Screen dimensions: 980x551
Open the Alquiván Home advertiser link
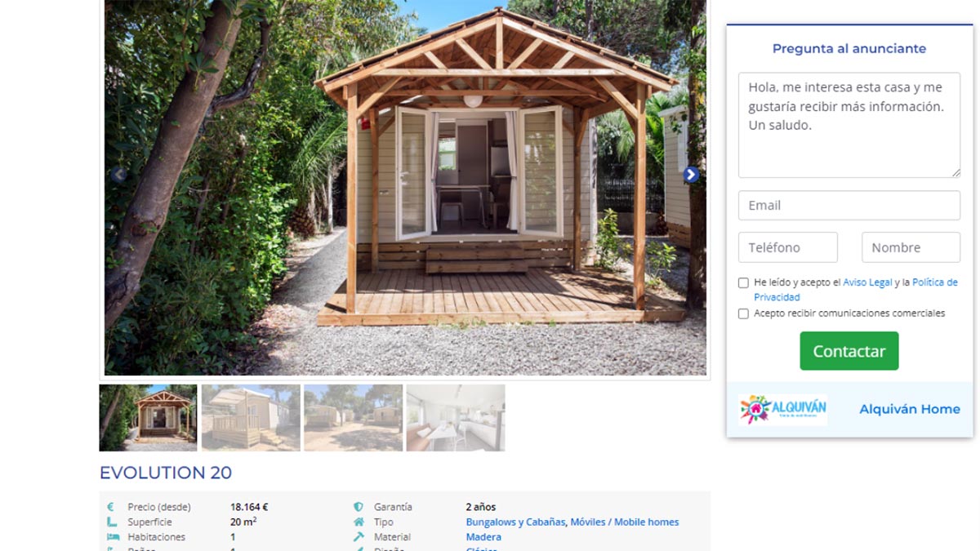point(910,410)
